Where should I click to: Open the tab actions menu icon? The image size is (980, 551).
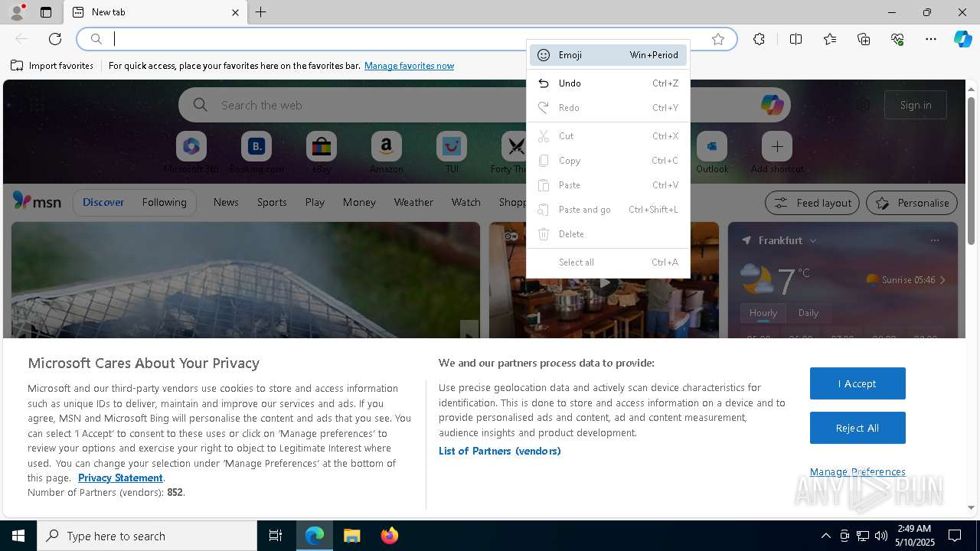46,12
